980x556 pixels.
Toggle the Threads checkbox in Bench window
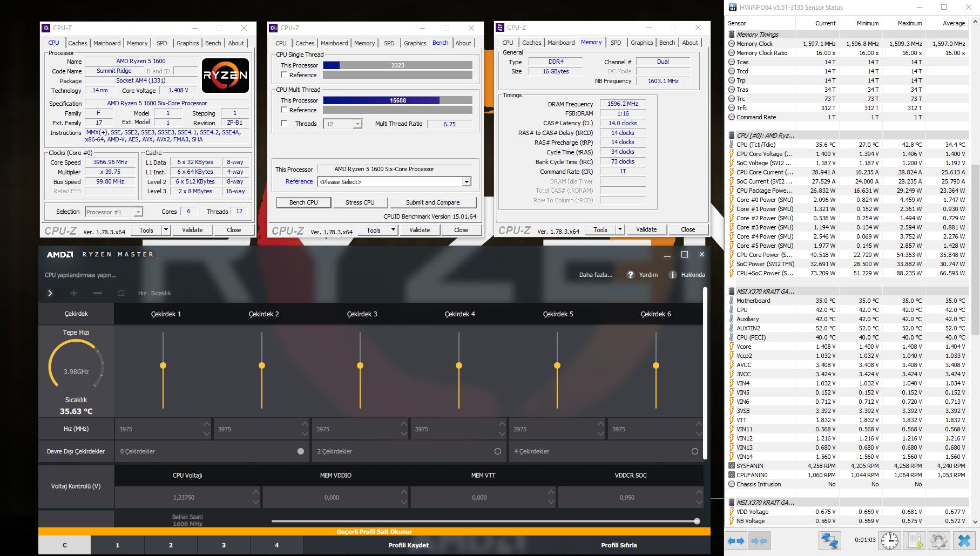pyautogui.click(x=284, y=124)
